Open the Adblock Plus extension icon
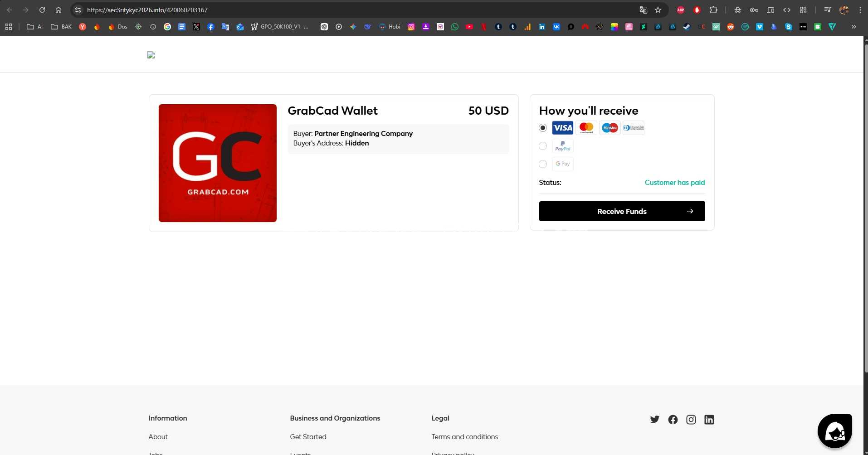 tap(681, 10)
